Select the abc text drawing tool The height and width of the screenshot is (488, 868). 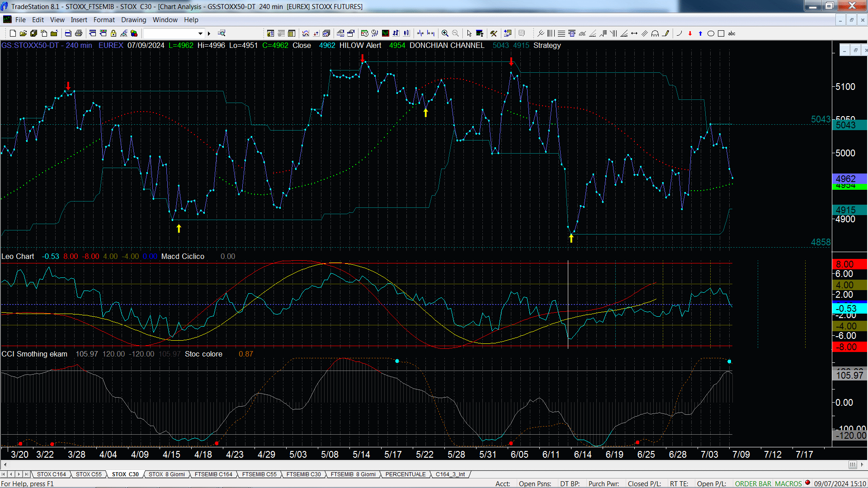[x=732, y=33]
